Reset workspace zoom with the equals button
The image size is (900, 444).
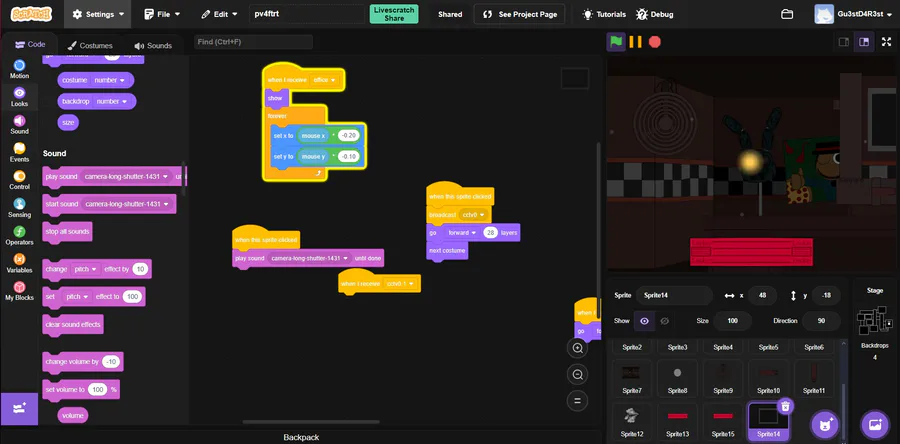point(577,401)
